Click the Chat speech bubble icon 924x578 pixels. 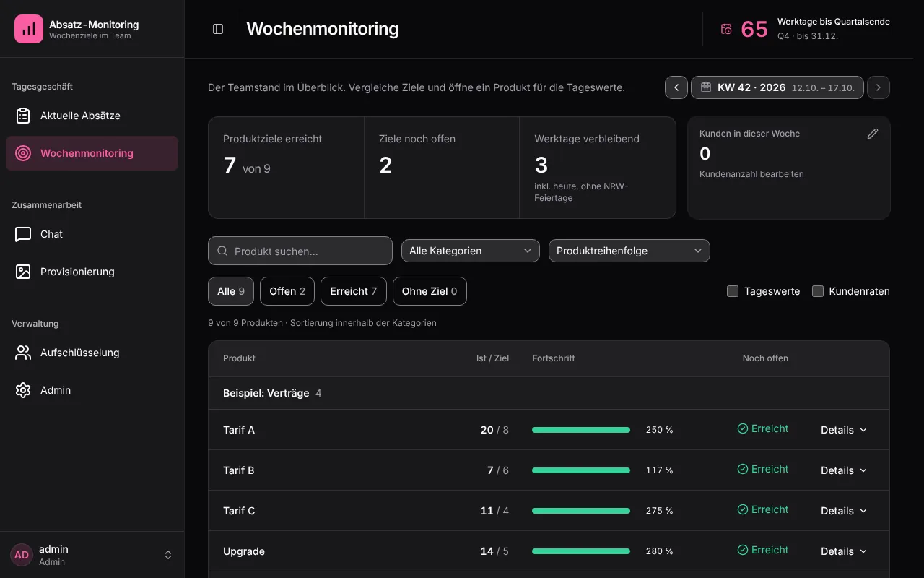pyautogui.click(x=23, y=234)
